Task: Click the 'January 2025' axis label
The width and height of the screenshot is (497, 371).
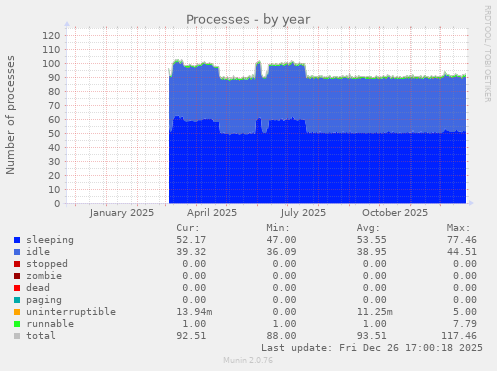Action: (122, 213)
